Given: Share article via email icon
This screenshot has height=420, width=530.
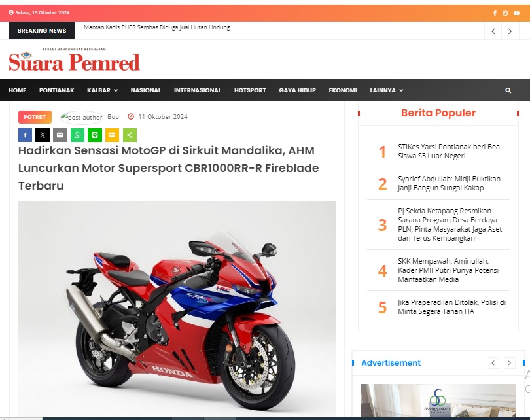Looking at the screenshot, I should point(60,135).
